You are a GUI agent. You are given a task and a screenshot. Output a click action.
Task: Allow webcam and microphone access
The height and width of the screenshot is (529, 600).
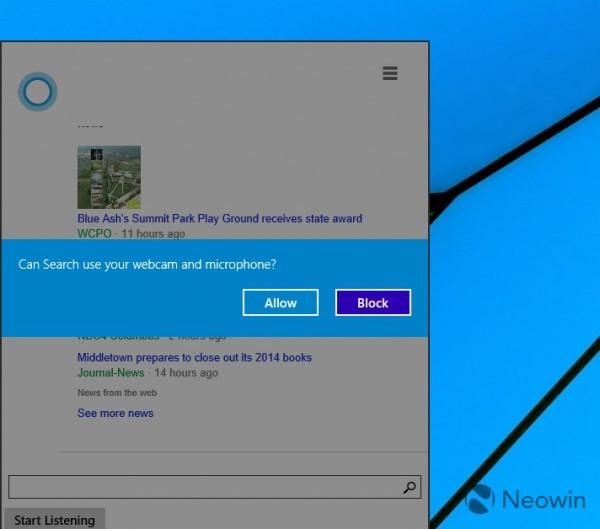click(x=280, y=303)
